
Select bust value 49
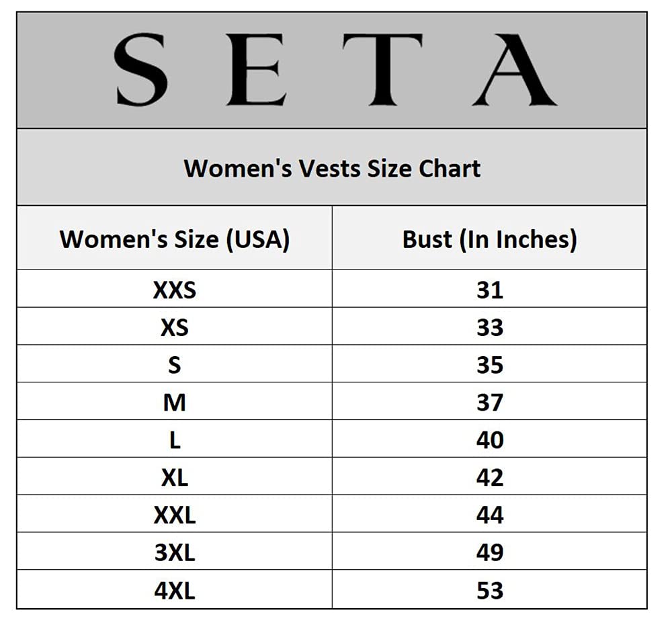click(x=489, y=553)
